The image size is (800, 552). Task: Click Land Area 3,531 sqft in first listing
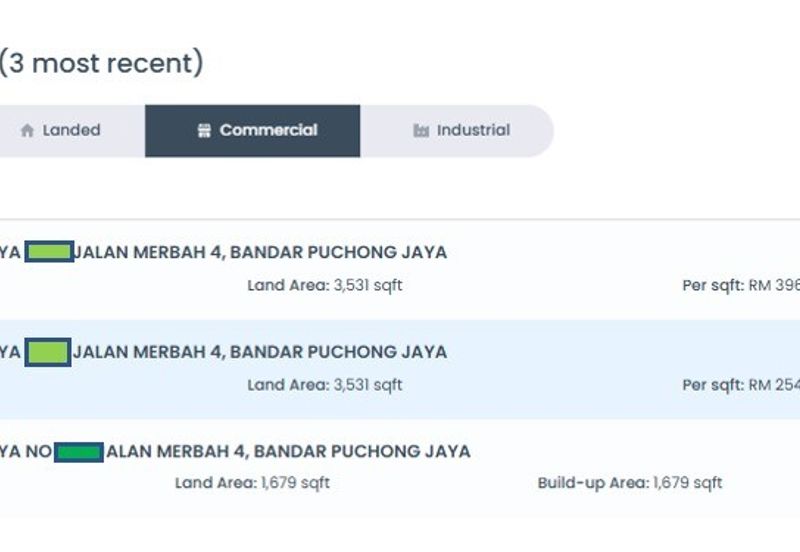[x=325, y=285]
